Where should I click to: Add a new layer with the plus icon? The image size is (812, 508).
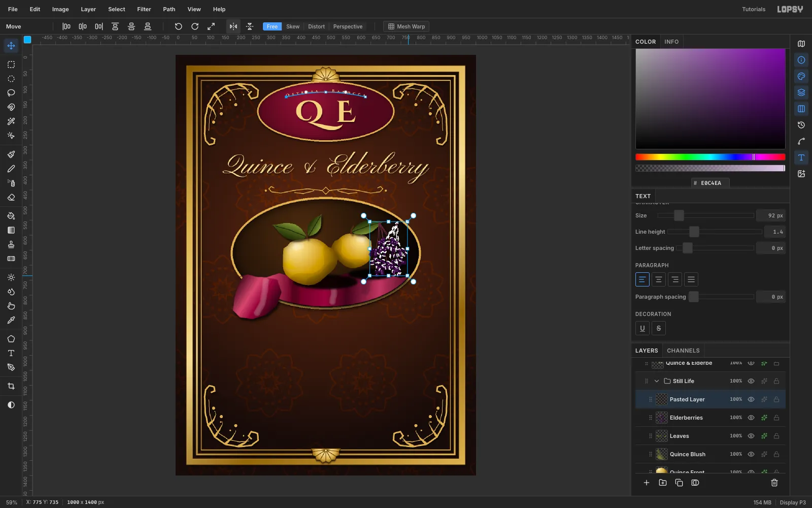click(647, 483)
